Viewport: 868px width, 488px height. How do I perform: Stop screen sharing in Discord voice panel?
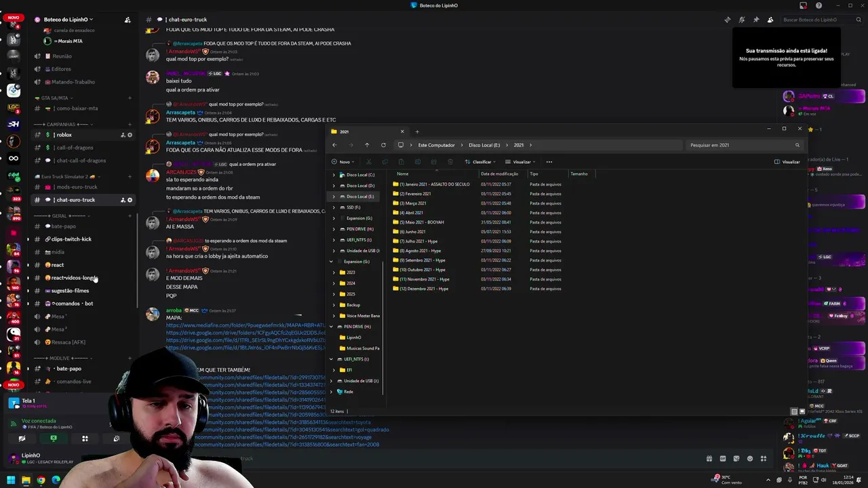pyautogui.click(x=53, y=439)
